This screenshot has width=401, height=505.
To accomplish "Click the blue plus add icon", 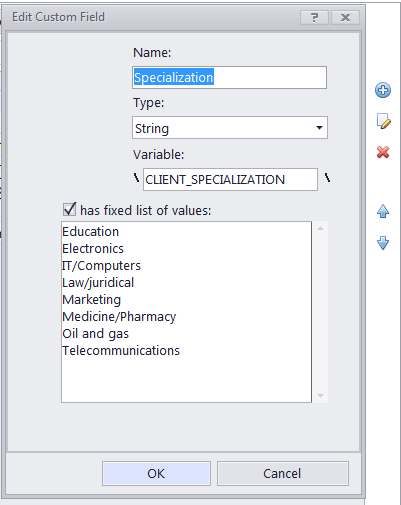I will [x=383, y=90].
